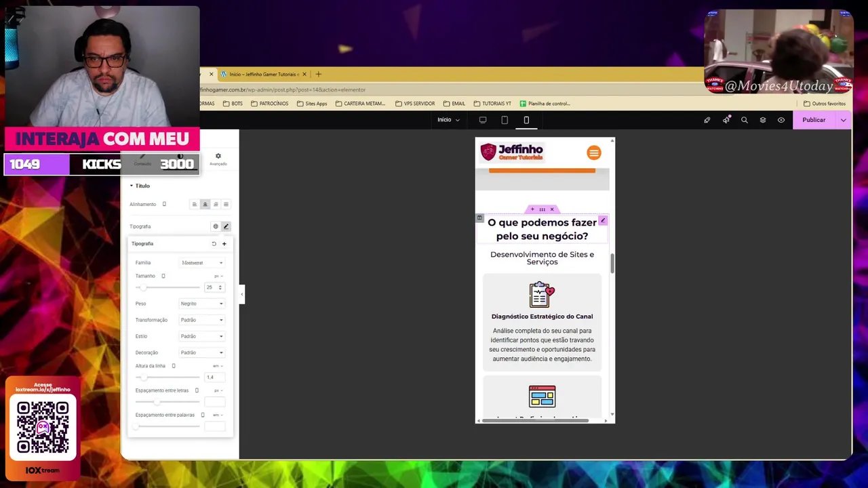Open the Planilha de control... bookmark
This screenshot has width=868, height=488.
pos(545,104)
